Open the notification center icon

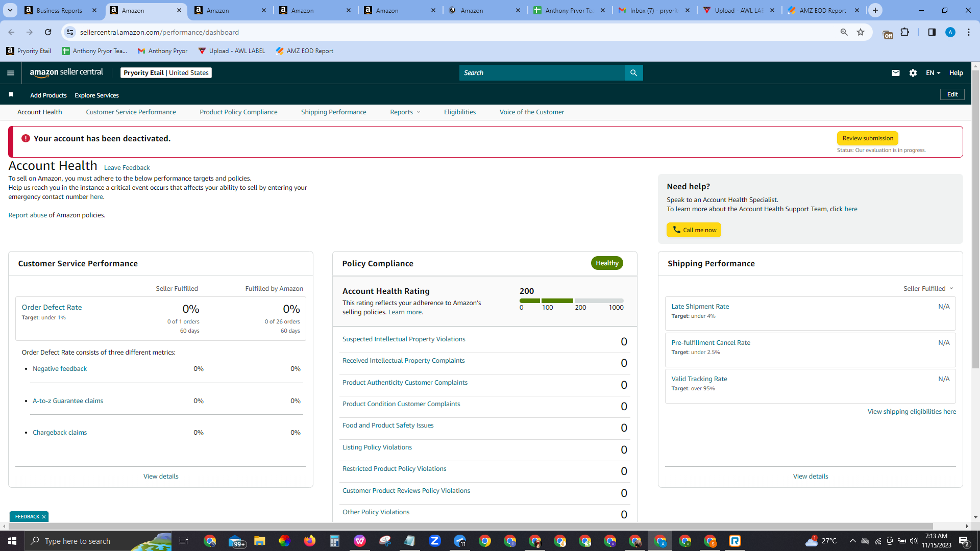pos(964,541)
